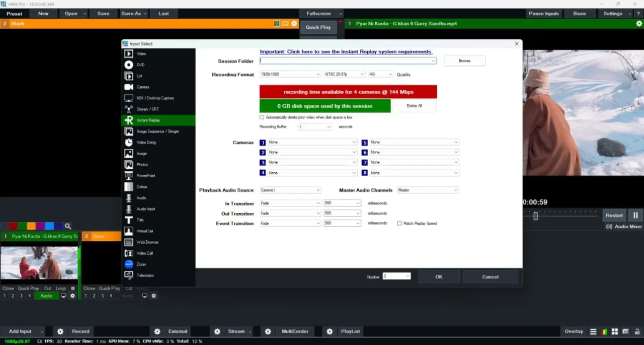The image size is (644, 345).
Task: Select Stream / SRT antenna icon
Action: pyautogui.click(x=129, y=109)
